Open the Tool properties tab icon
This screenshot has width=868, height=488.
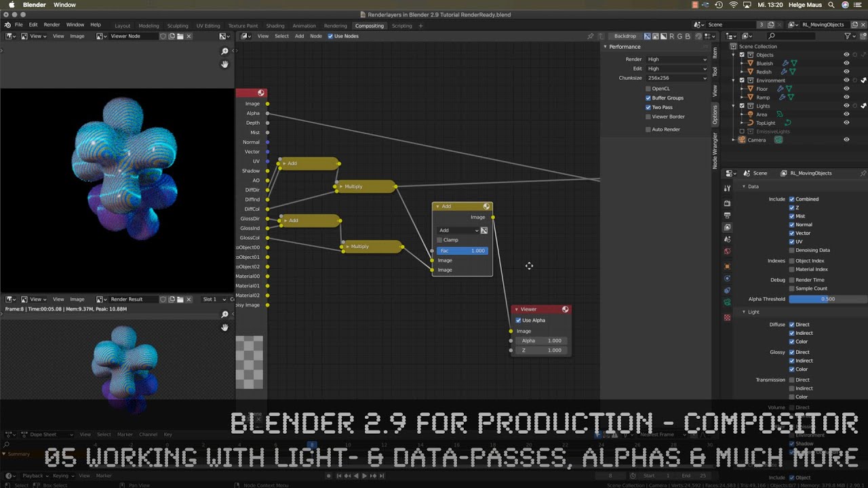point(727,188)
